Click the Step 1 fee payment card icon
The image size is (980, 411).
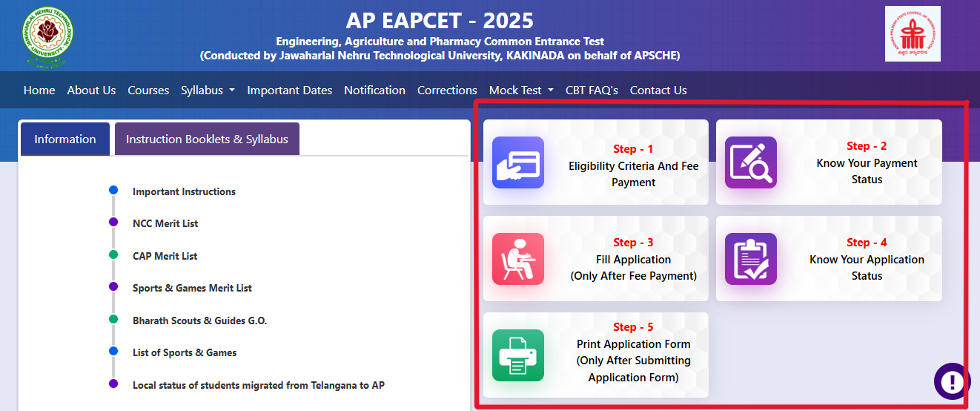(x=517, y=162)
